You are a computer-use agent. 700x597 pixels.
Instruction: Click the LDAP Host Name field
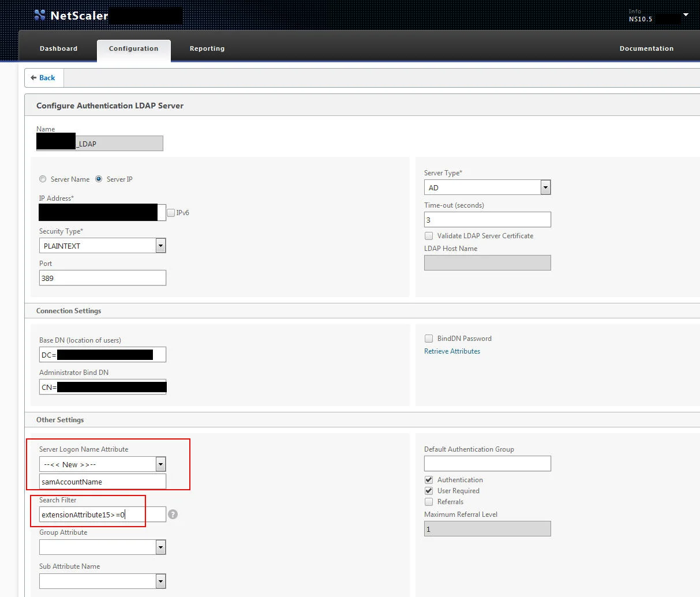coord(487,262)
